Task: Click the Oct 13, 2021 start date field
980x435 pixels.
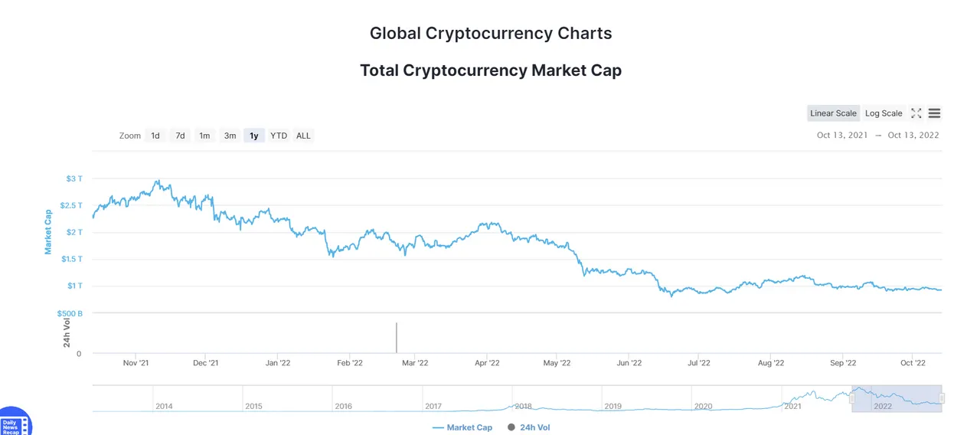Action: [x=842, y=136]
